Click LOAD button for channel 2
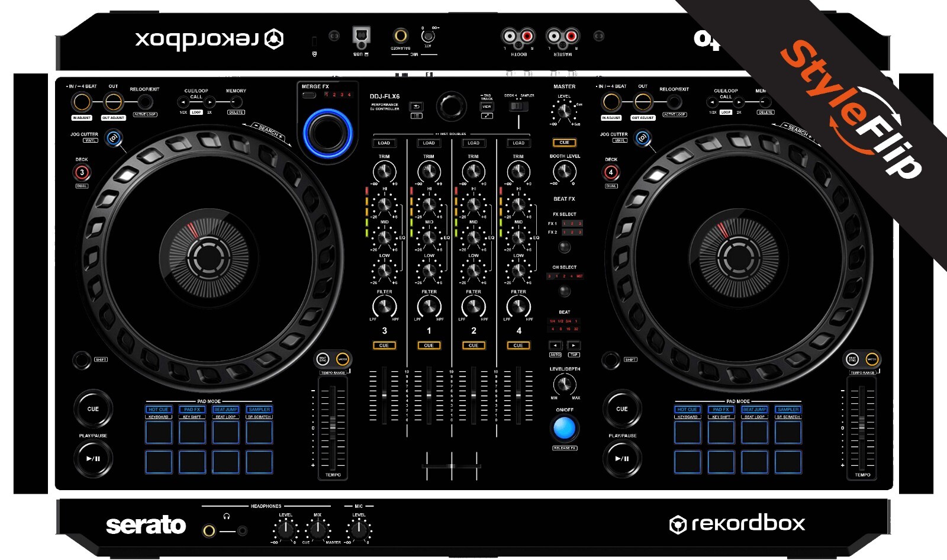 click(474, 143)
